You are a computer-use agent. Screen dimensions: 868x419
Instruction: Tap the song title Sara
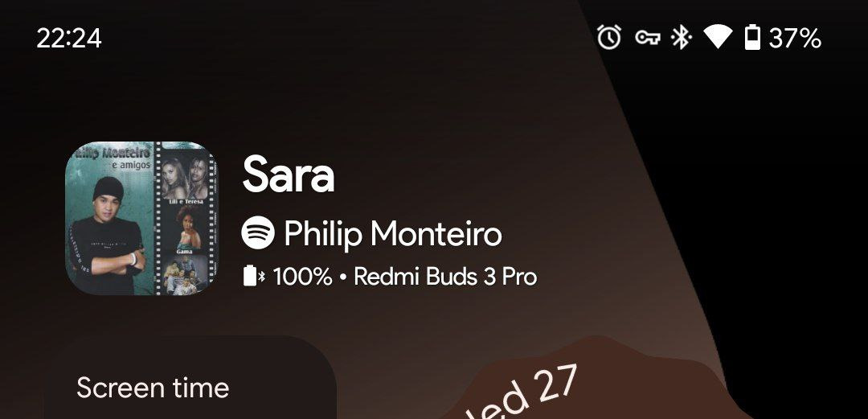point(289,175)
